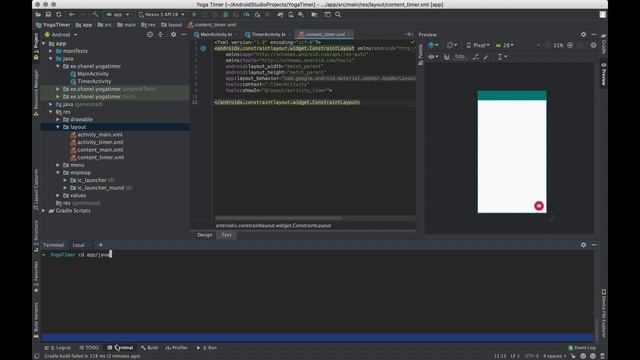Click the Save All toolbar icon

[48, 14]
